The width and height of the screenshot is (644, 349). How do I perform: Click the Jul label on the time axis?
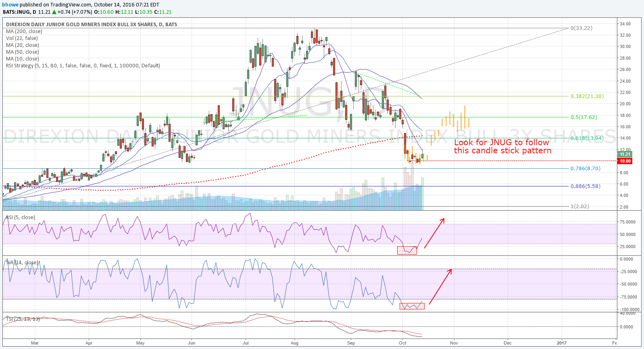(246, 343)
